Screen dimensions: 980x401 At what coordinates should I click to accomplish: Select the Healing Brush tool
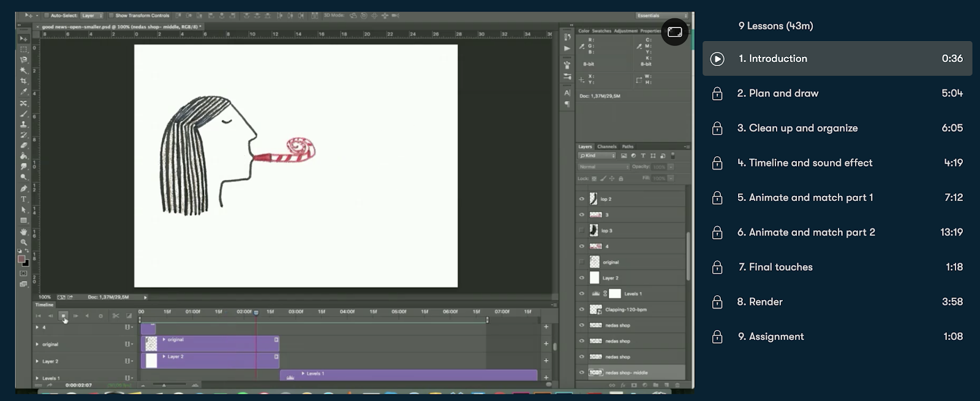[x=24, y=103]
